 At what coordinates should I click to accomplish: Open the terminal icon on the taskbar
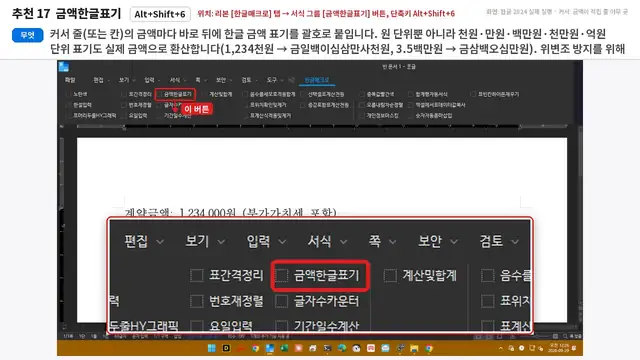pyautogui.click(x=327, y=348)
